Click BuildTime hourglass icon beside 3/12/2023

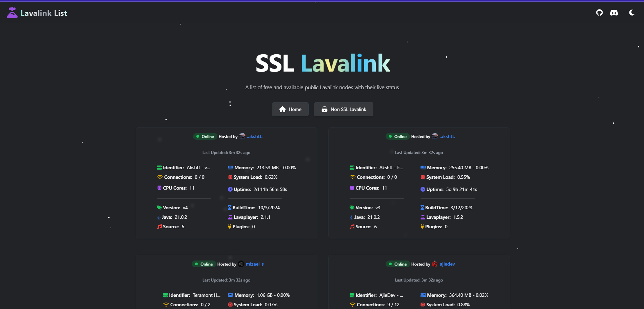point(422,208)
